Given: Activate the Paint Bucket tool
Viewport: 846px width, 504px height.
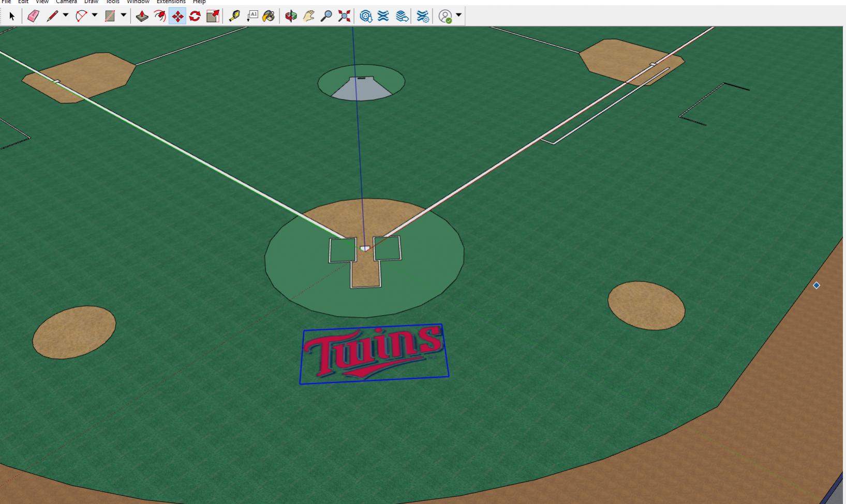Looking at the screenshot, I should (x=269, y=16).
